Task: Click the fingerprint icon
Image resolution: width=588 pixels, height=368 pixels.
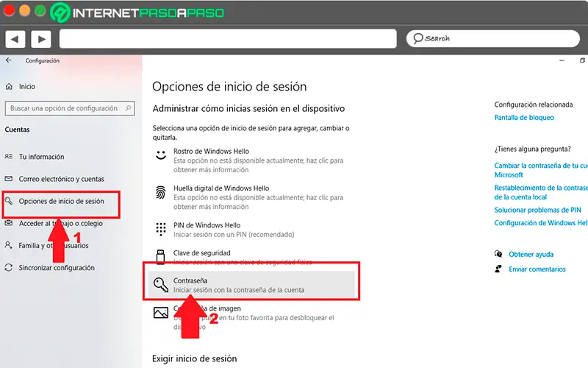Action: tap(160, 192)
